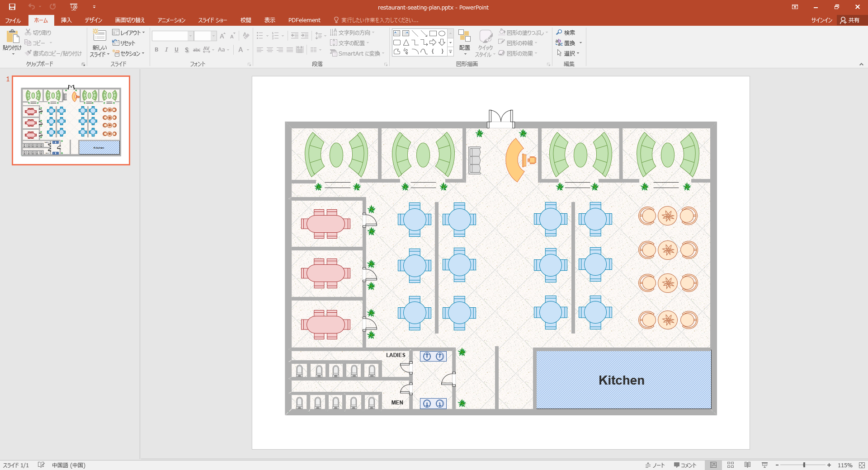Switch to the Insert (挿入) tab

(x=66, y=20)
